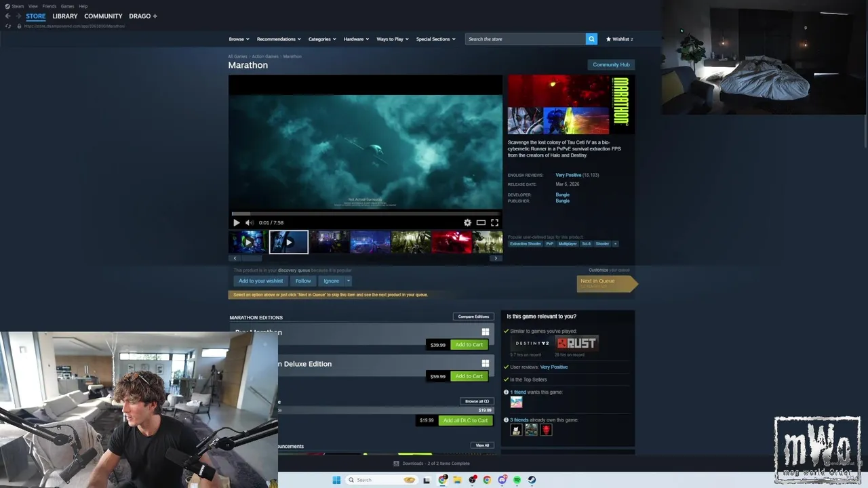Open the Friends menu

click(50, 6)
